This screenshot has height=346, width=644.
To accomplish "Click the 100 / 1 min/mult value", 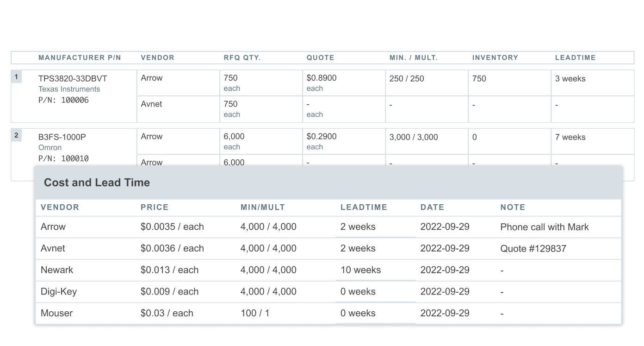I will (x=255, y=313).
